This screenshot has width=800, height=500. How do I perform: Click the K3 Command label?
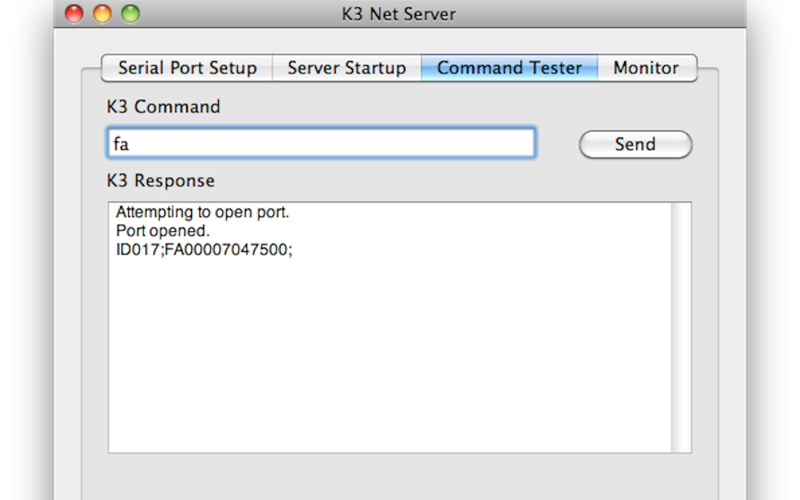coord(163,107)
